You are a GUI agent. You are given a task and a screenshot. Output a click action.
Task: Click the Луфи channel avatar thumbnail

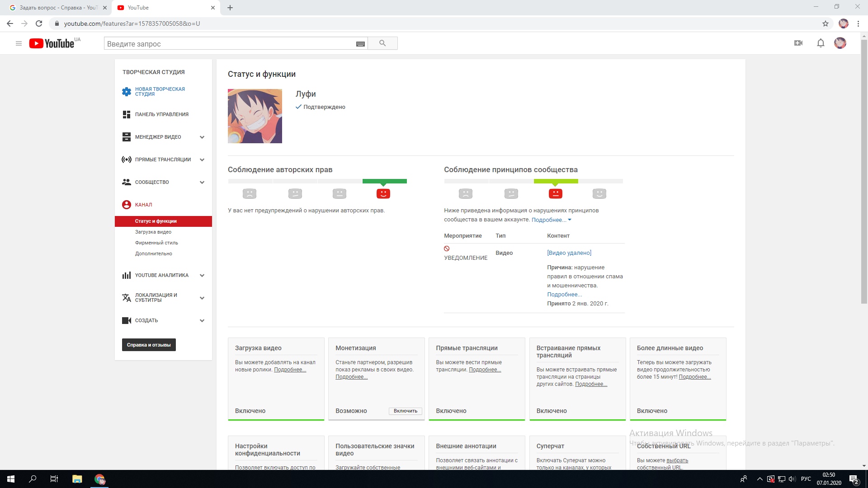coord(255,116)
